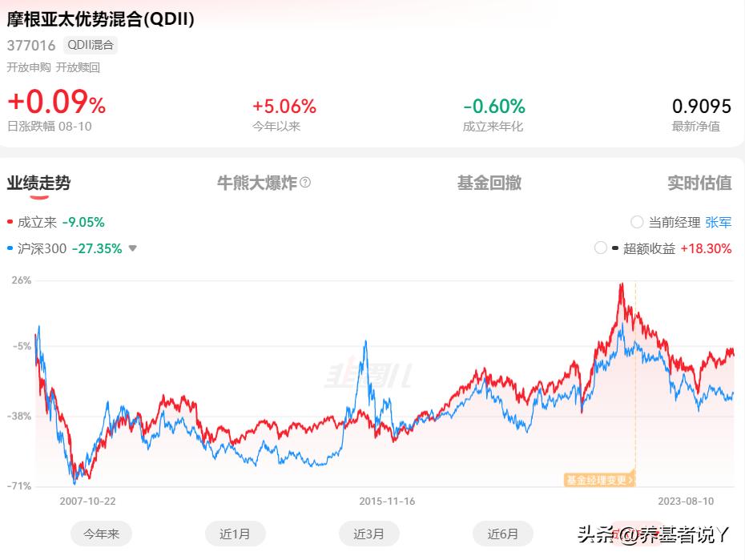Open the 沪深300 index comparison dropdown
This screenshot has width=745, height=560.
(x=132, y=248)
